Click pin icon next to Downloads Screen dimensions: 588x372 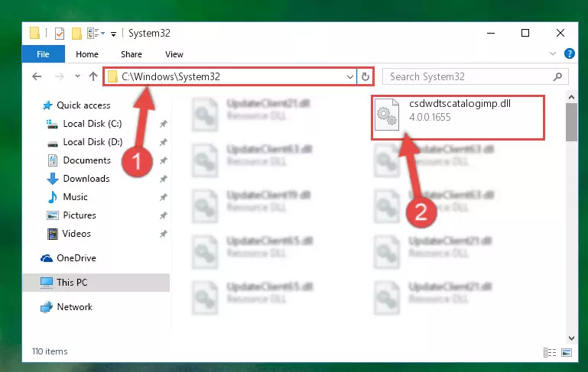click(x=163, y=179)
